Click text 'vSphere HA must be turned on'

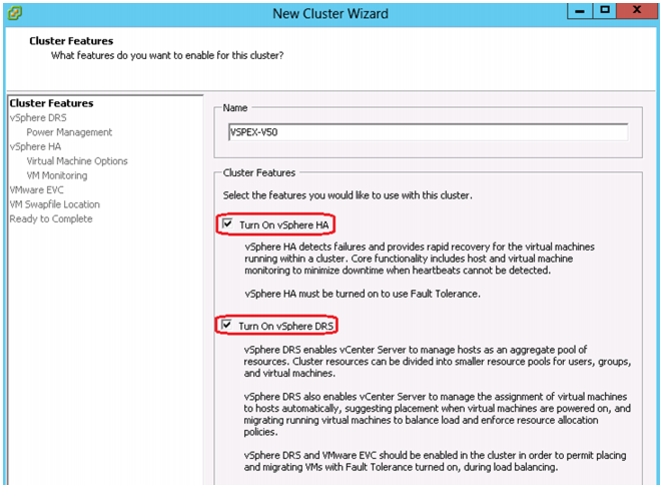363,294
